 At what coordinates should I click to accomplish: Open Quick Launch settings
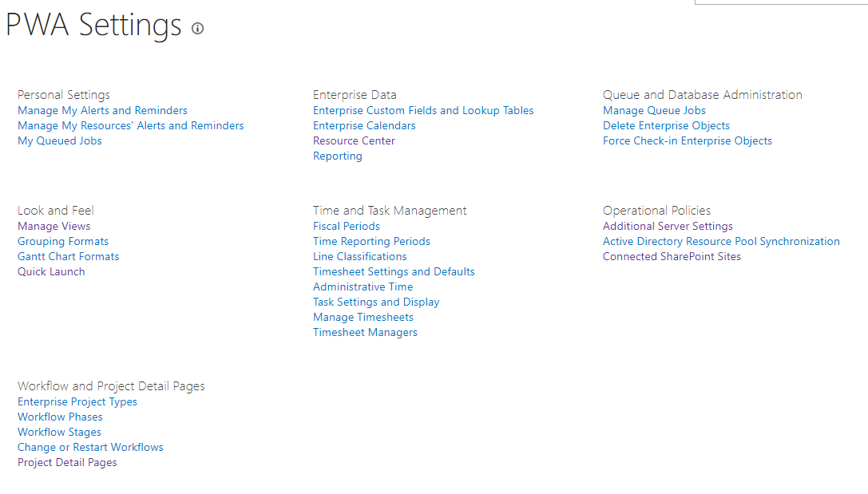[51, 271]
